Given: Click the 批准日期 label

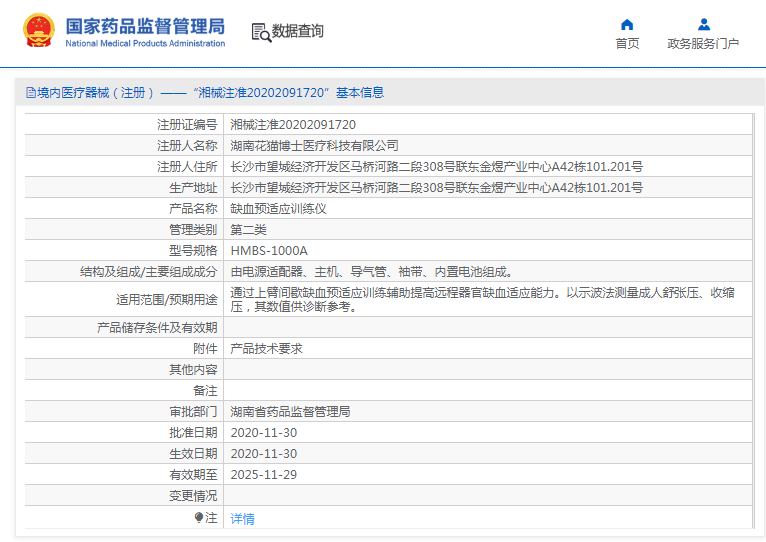Looking at the screenshot, I should [x=193, y=433].
